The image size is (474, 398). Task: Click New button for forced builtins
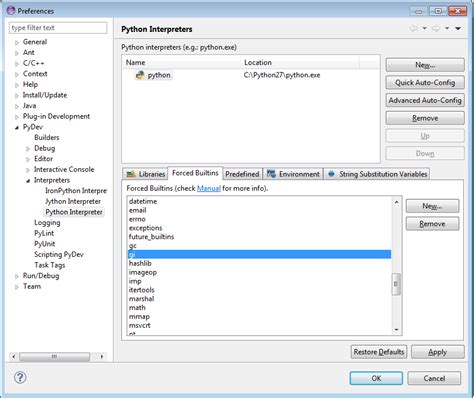tap(432, 206)
